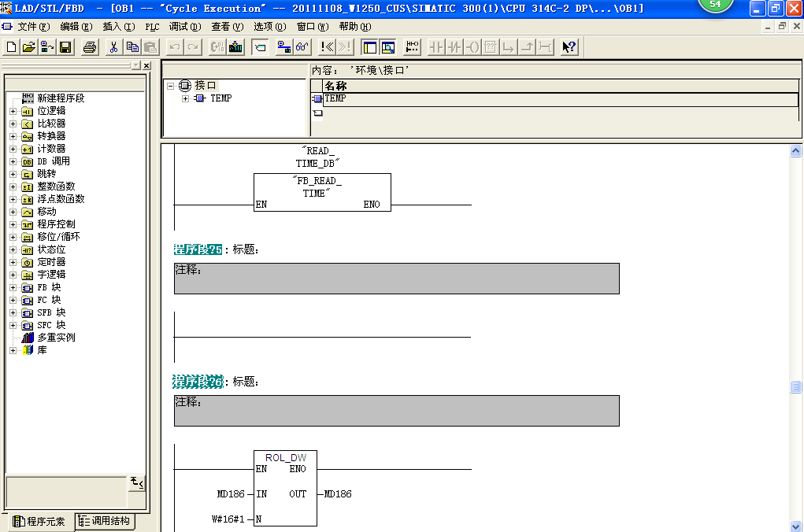Insert new network via toolbar icon
The height and width of the screenshot is (532, 804).
pos(412,47)
